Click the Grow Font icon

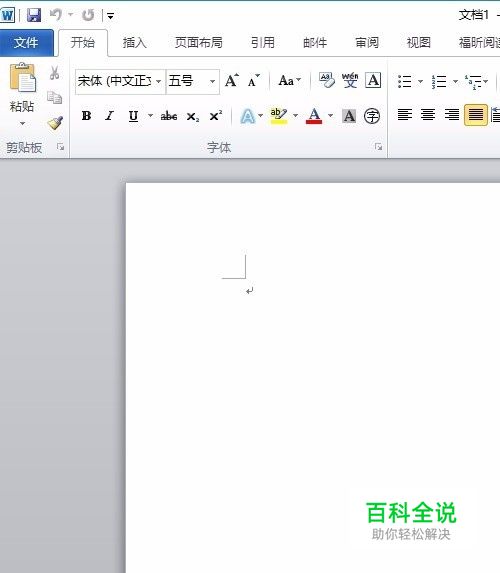(x=232, y=80)
